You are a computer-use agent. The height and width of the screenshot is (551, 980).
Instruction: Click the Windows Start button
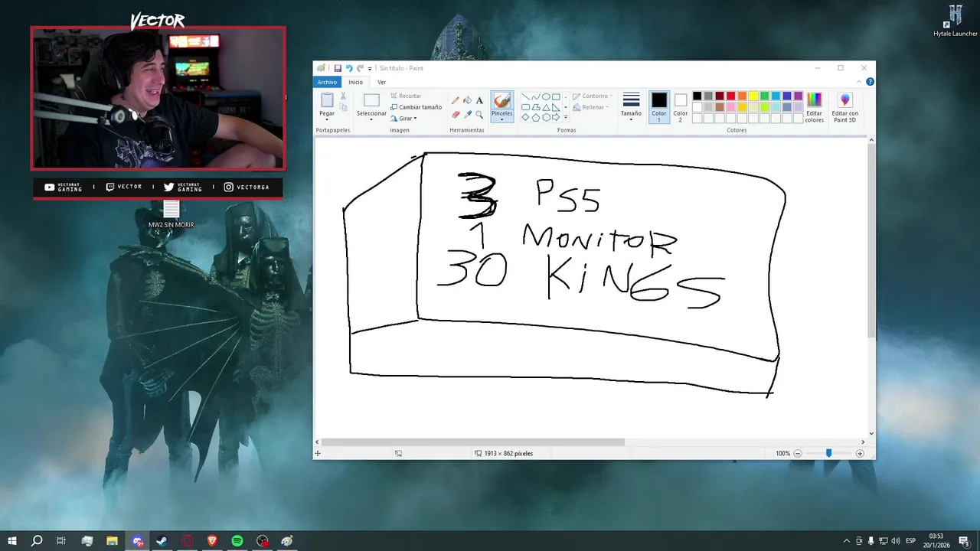coord(12,541)
